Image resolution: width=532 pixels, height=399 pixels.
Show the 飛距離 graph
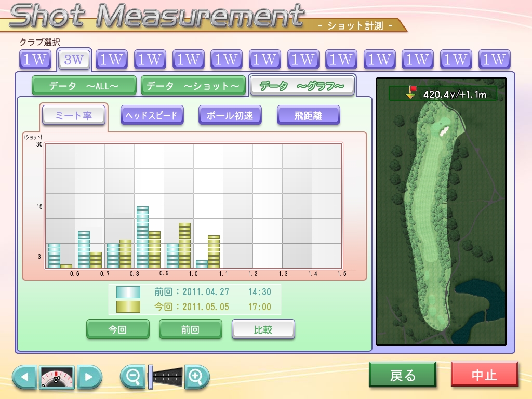309,115
